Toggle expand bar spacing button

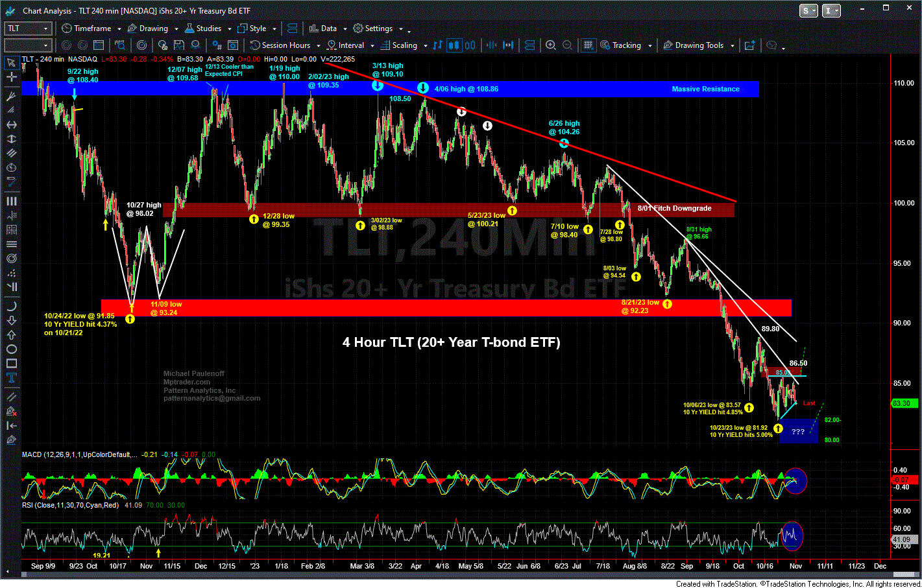[x=508, y=45]
